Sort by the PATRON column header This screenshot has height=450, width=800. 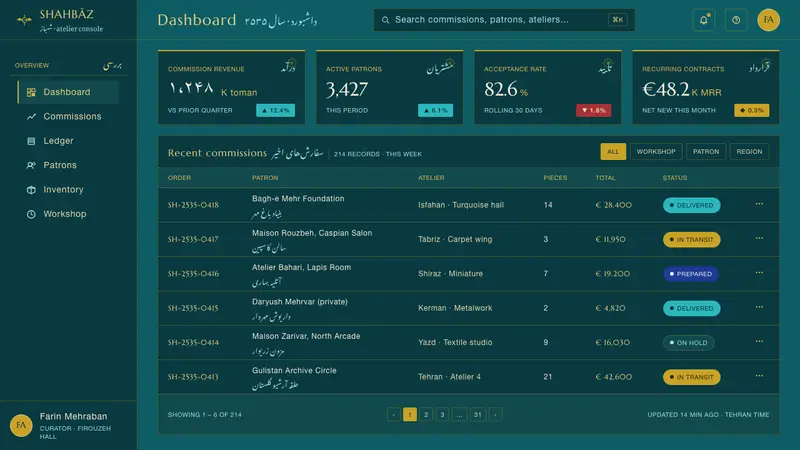265,178
